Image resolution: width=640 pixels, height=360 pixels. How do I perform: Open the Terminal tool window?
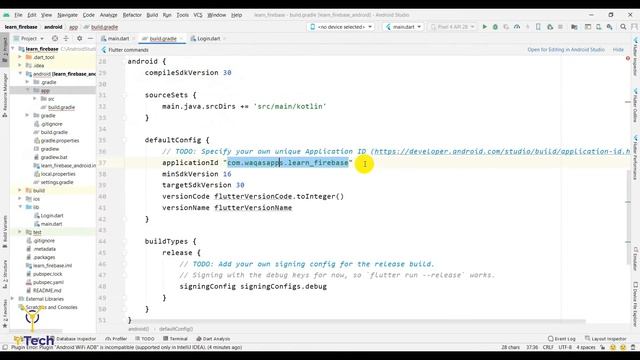point(175,339)
